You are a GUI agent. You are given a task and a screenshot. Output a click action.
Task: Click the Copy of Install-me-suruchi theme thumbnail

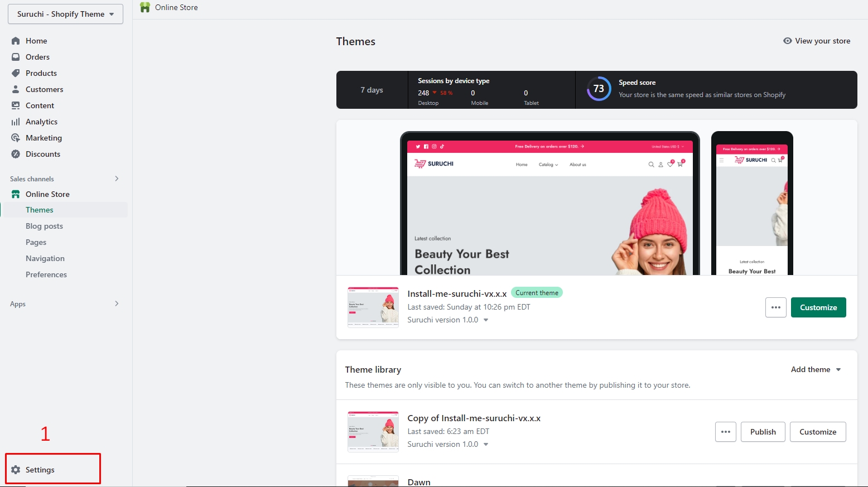point(373,431)
